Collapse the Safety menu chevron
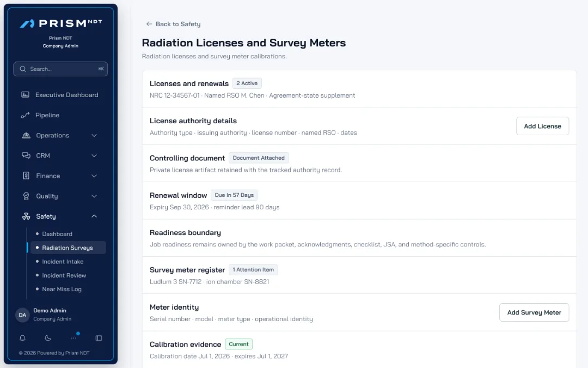The image size is (588, 368). (x=94, y=216)
